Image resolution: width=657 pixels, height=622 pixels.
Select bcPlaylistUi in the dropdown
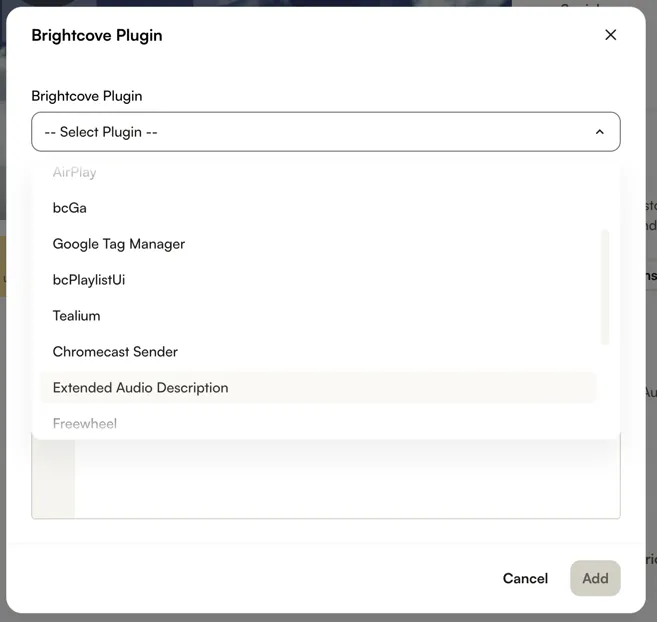click(318, 280)
